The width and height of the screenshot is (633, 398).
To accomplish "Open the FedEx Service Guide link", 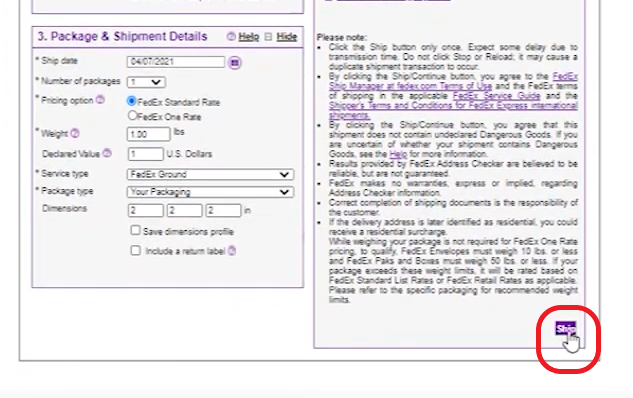I will click(x=496, y=96).
